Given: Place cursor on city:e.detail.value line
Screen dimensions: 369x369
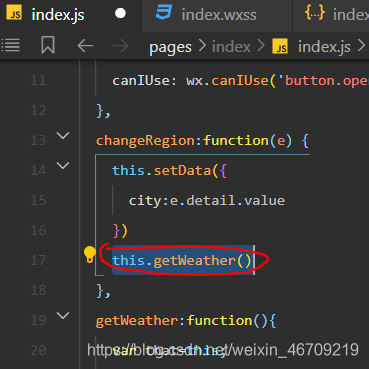Looking at the screenshot, I should [207, 201].
